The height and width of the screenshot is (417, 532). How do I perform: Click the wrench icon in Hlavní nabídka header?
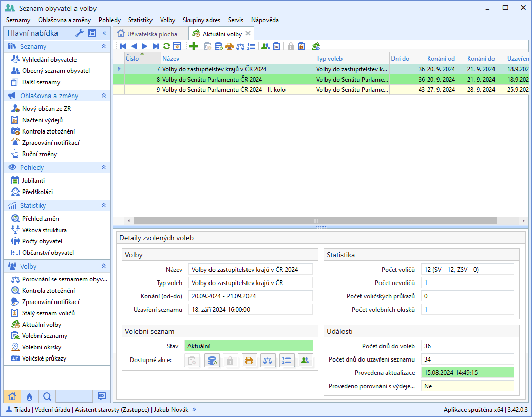tap(80, 33)
